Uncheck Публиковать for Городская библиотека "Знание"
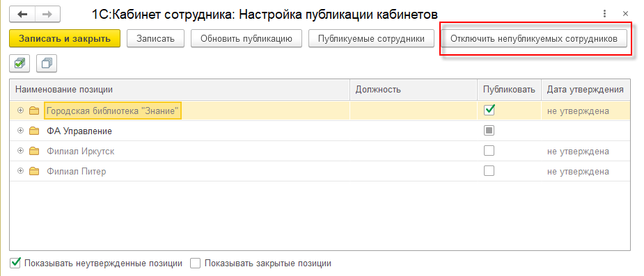The width and height of the screenshot is (644, 276). point(489,111)
